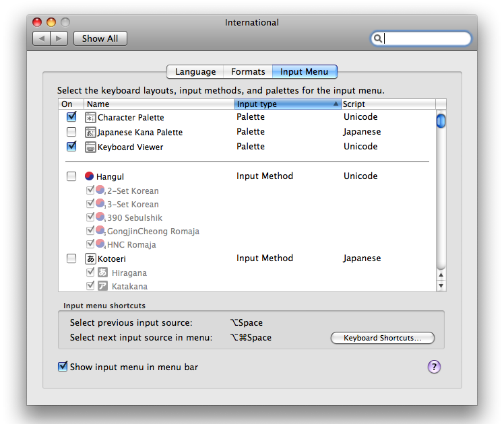Toggle the HNC Romaja checkbox
The image size is (504, 424).
90,244
